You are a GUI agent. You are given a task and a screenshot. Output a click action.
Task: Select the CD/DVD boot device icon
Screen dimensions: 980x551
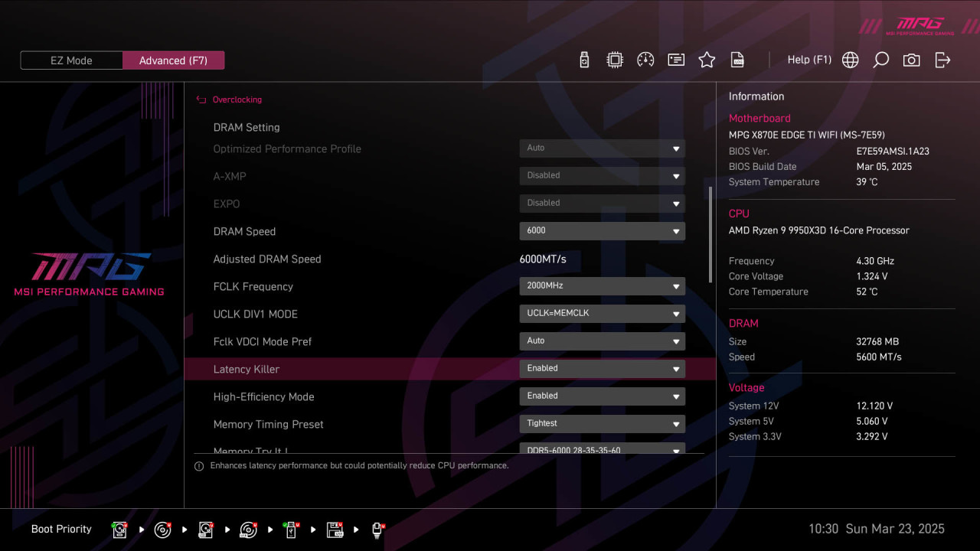[163, 530]
